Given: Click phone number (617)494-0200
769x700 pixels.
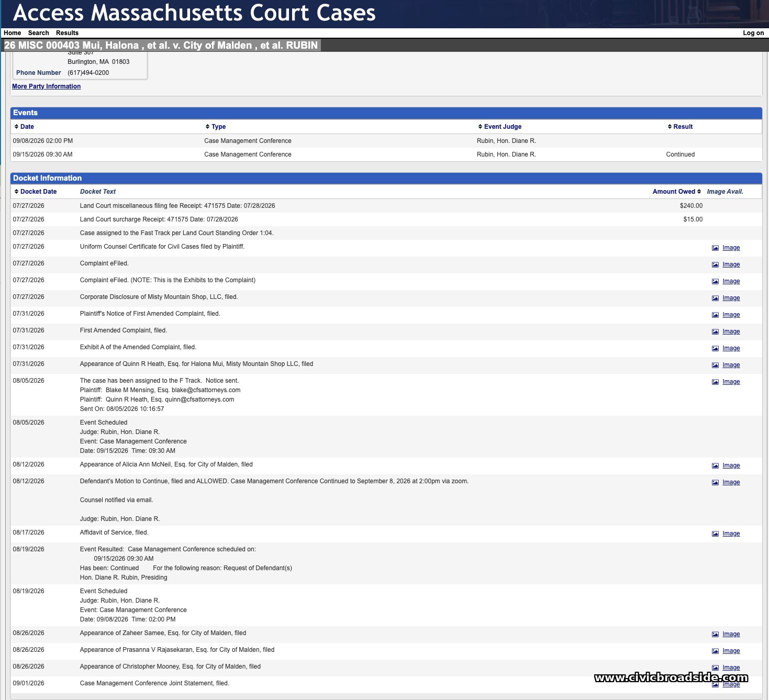Looking at the screenshot, I should 88,73.
